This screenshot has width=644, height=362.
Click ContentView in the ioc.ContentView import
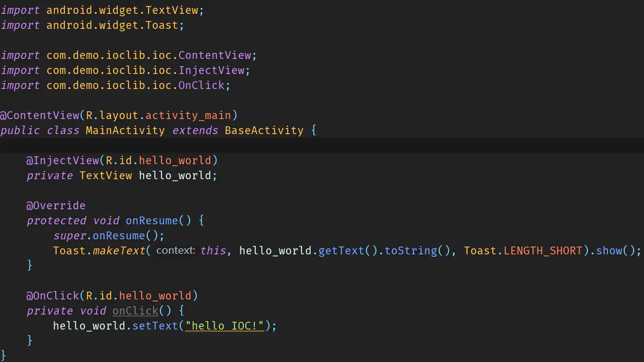[x=215, y=55]
